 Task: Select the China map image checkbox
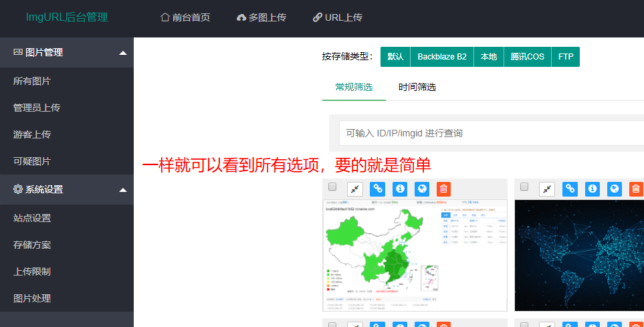[x=332, y=187]
